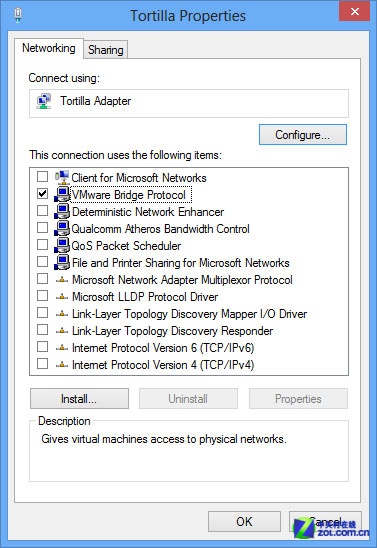
Task: Select the Networking tab
Action: click(49, 48)
